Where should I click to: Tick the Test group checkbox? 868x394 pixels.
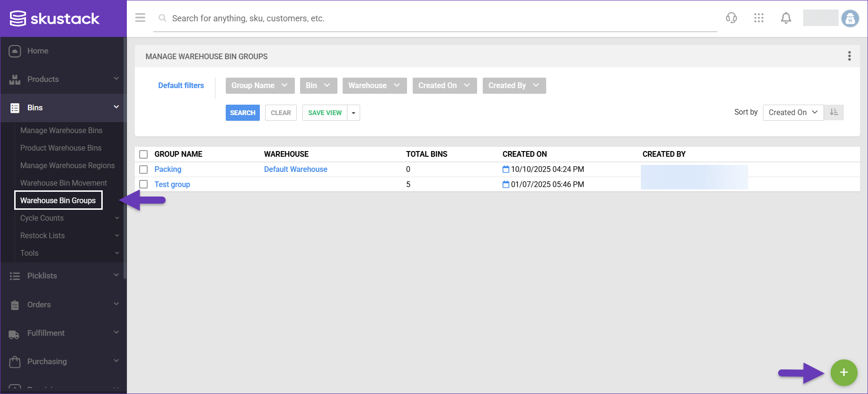coord(143,185)
